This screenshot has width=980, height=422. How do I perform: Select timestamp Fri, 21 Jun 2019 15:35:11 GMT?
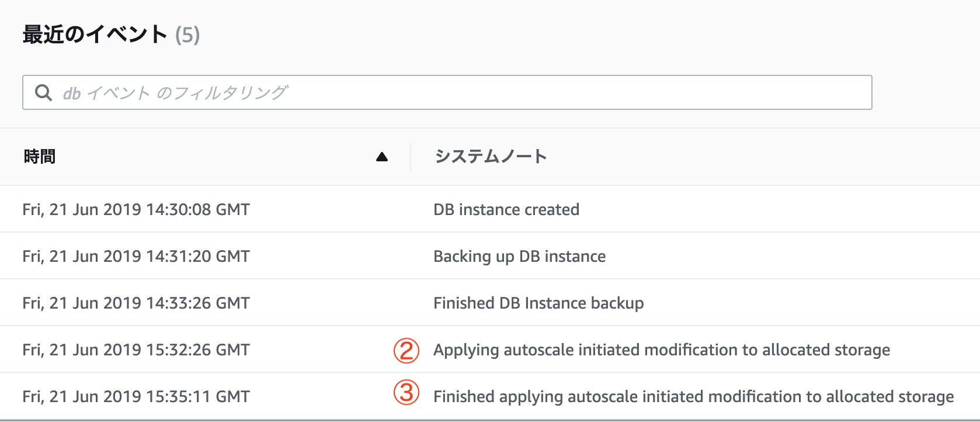(x=136, y=396)
